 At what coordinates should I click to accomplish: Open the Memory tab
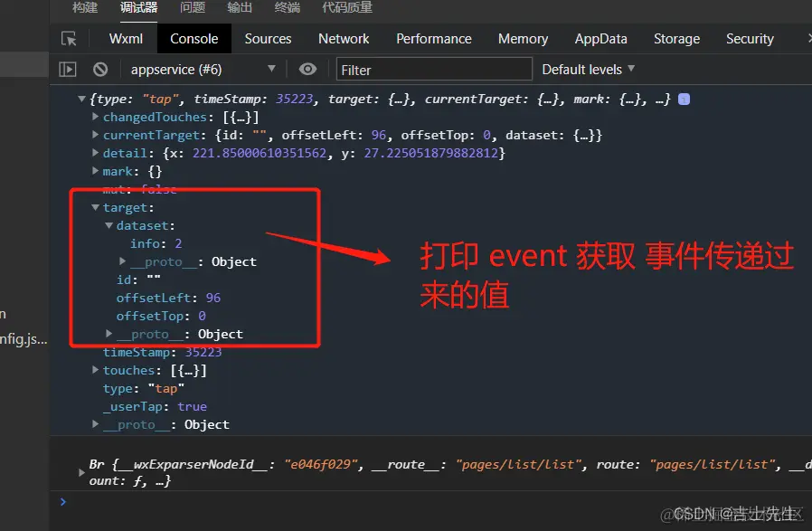click(523, 39)
